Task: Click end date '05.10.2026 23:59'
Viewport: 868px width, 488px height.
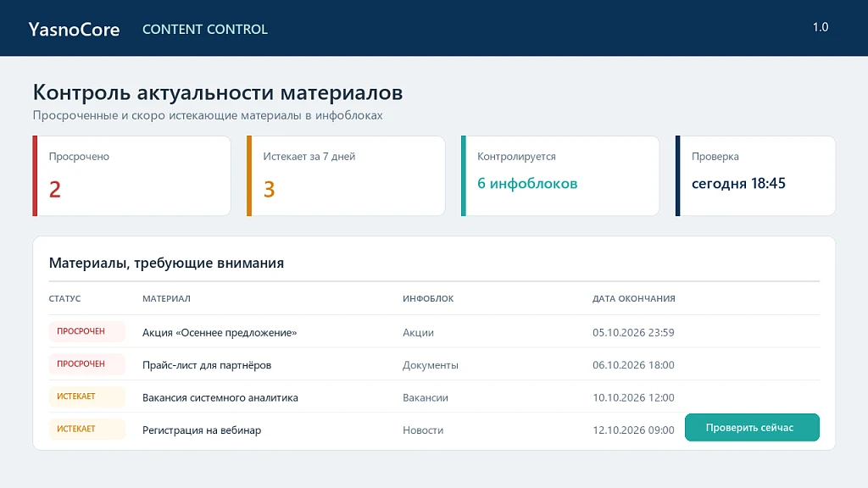Action: [x=633, y=332]
